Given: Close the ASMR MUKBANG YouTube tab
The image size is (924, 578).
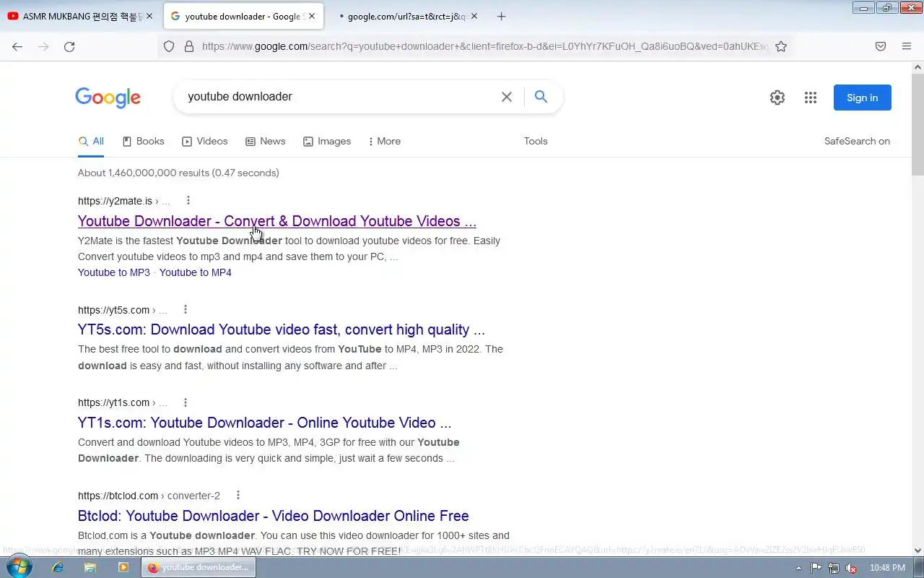Looking at the screenshot, I should (149, 16).
